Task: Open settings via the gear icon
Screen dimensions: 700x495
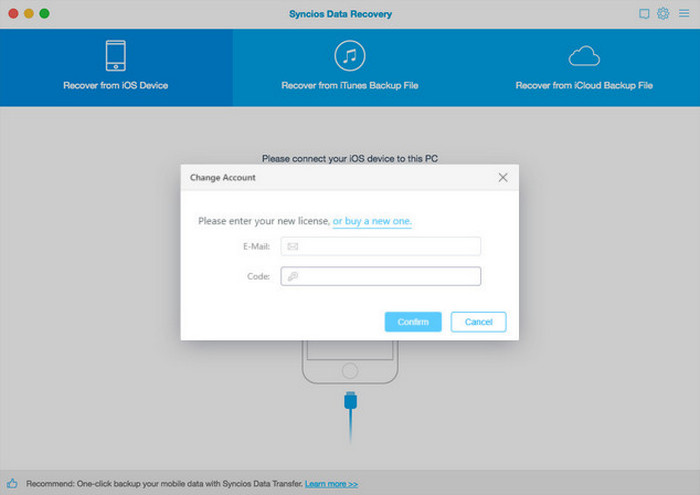Action: coord(662,14)
